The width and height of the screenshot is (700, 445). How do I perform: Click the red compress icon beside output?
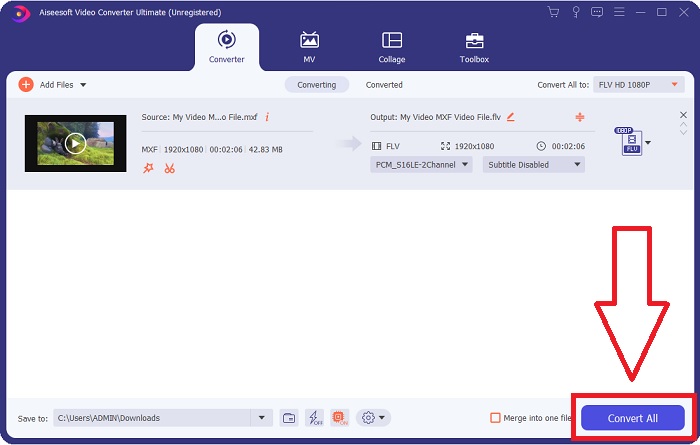coord(579,117)
